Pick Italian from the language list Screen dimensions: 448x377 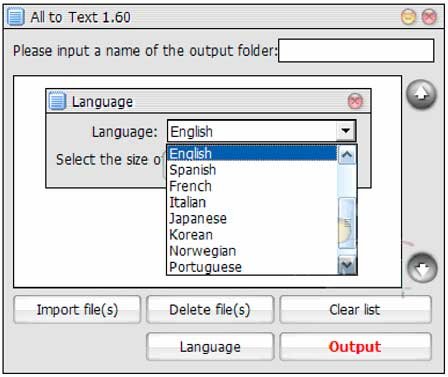click(x=252, y=202)
